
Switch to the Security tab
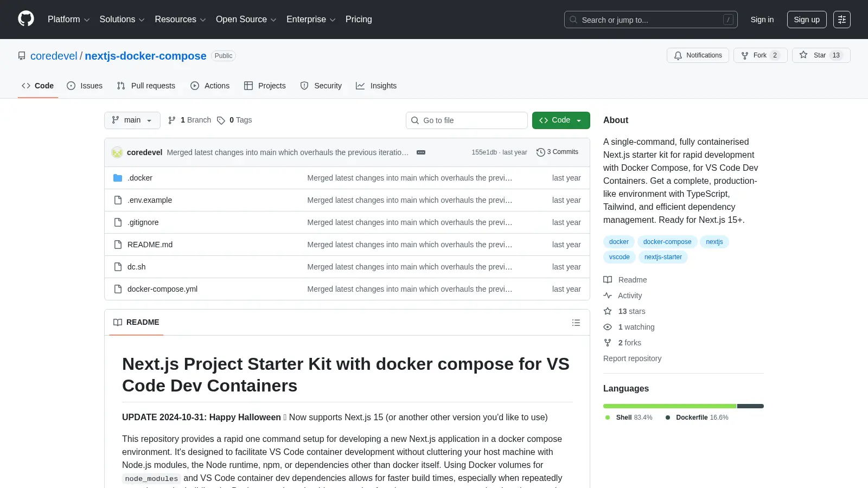[321, 86]
